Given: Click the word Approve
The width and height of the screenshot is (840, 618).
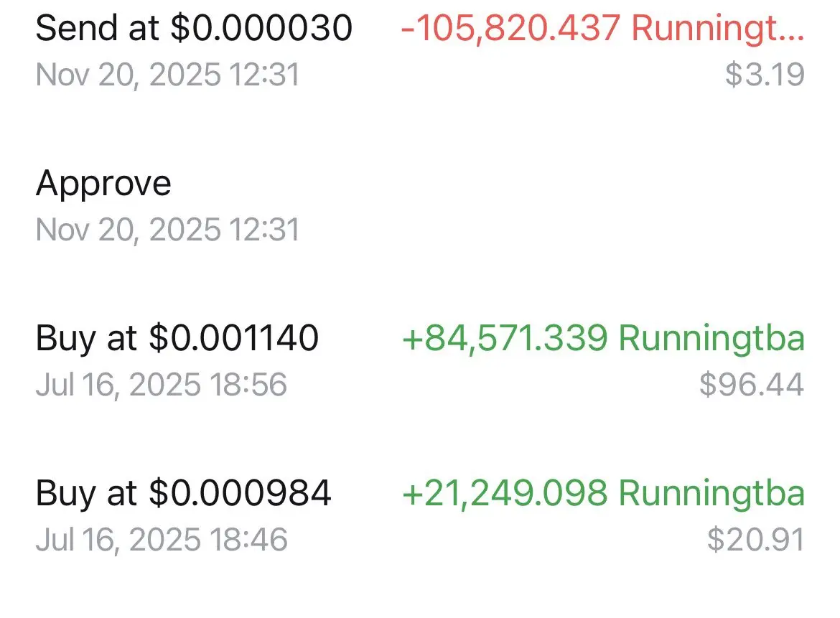Looking at the screenshot, I should click(103, 184).
